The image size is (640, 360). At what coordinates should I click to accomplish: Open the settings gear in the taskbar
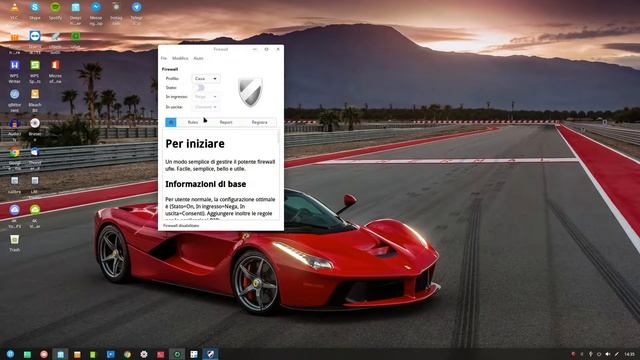click(144, 354)
